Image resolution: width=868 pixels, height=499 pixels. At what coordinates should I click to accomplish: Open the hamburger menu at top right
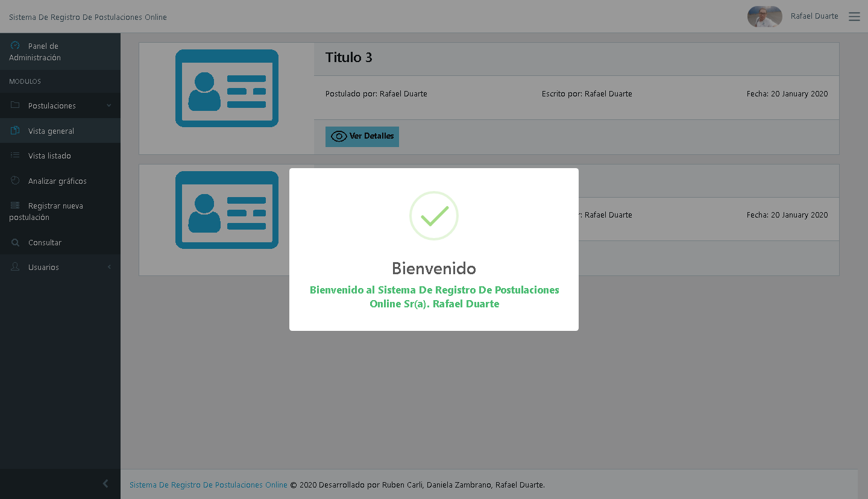pyautogui.click(x=854, y=17)
